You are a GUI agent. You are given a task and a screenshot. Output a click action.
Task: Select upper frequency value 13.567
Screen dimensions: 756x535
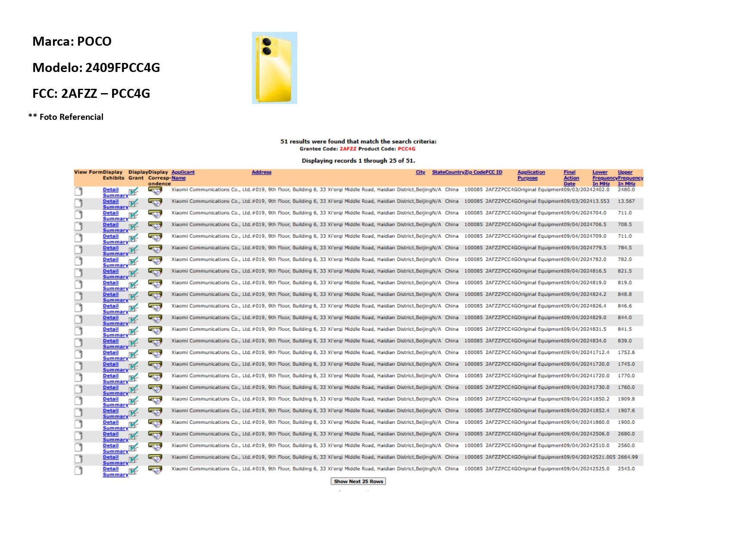(626, 201)
